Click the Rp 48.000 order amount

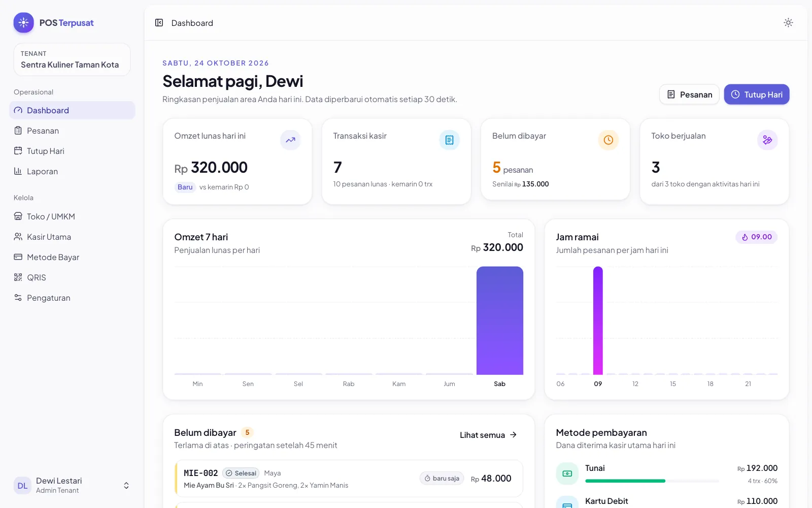[x=491, y=479]
